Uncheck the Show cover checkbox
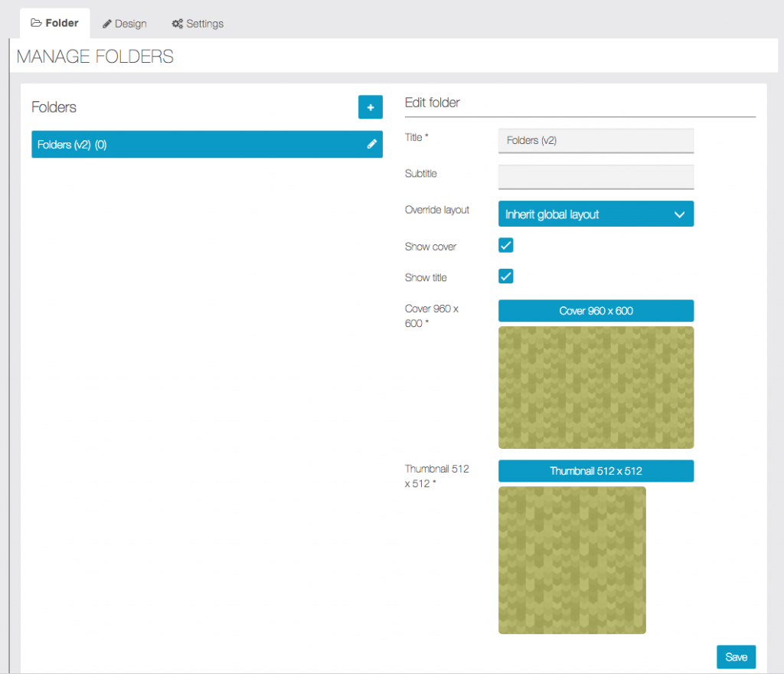784x674 pixels. pos(505,245)
